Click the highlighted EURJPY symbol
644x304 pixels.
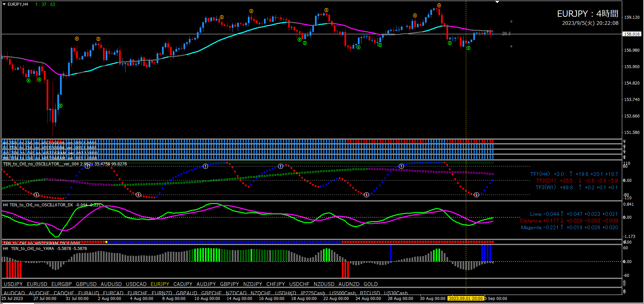[x=160, y=284]
